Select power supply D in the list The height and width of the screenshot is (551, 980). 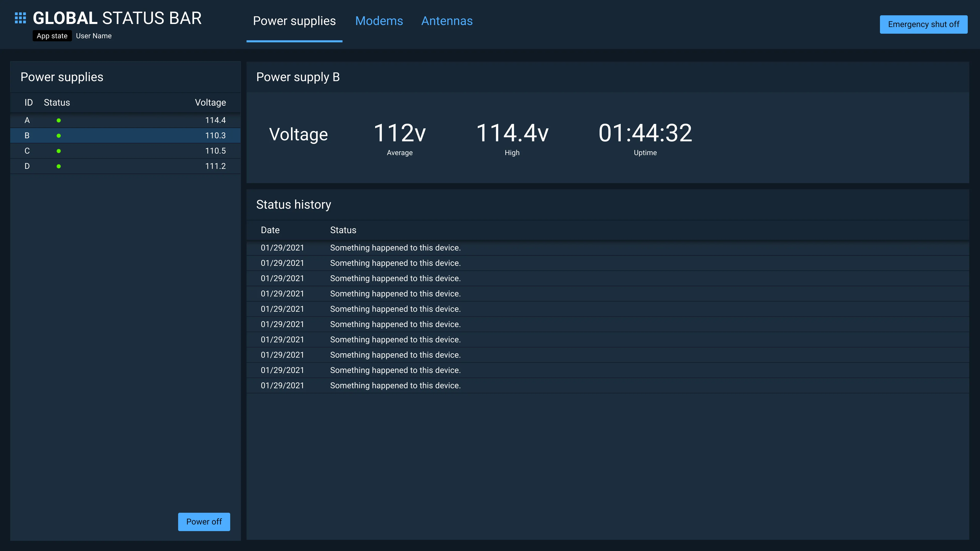pyautogui.click(x=126, y=166)
